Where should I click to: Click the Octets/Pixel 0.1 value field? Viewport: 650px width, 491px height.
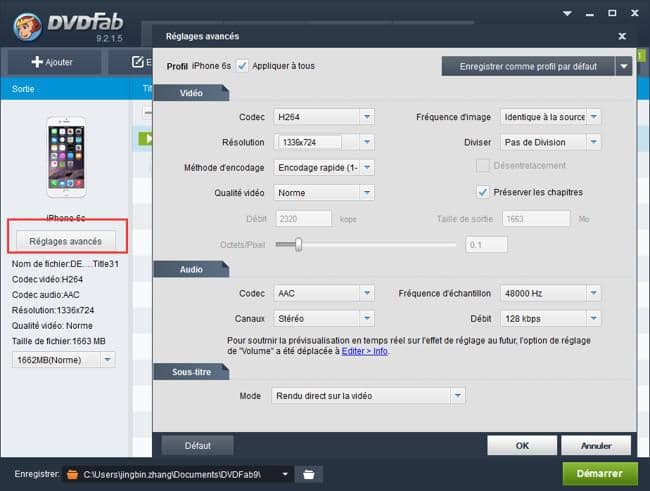[x=486, y=245]
